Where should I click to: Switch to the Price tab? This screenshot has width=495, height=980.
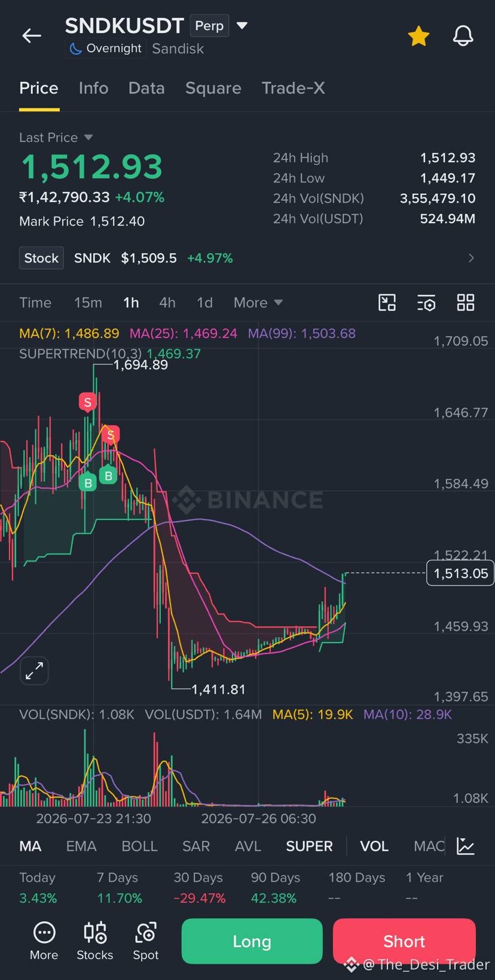(39, 88)
